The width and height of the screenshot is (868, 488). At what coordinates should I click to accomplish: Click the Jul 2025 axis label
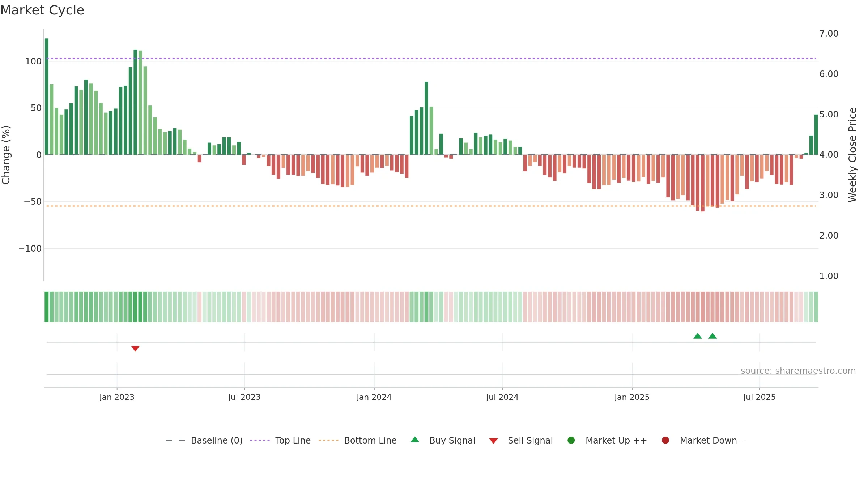click(759, 397)
